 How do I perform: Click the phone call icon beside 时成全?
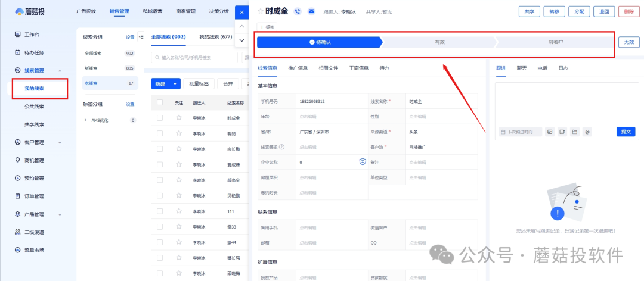(x=298, y=11)
